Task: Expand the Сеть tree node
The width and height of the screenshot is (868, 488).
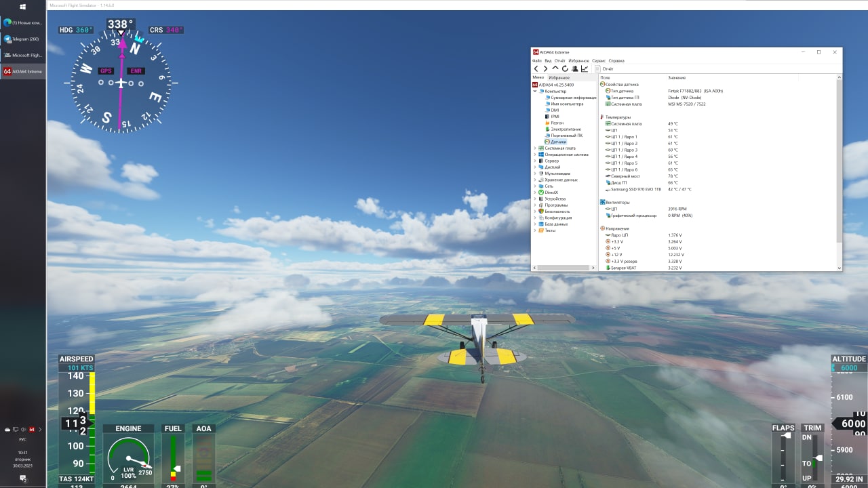Action: [535, 186]
